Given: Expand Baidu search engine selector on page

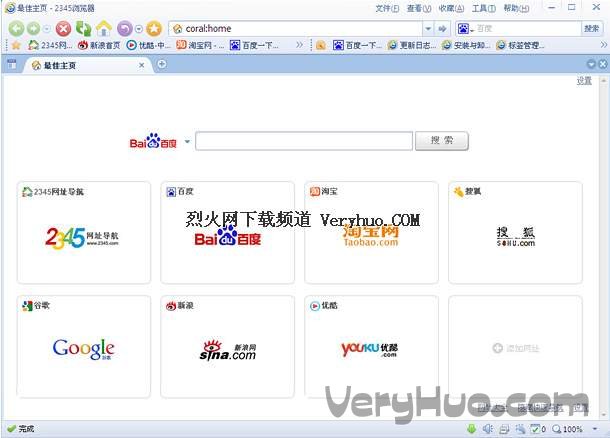Looking at the screenshot, I should tap(186, 142).
